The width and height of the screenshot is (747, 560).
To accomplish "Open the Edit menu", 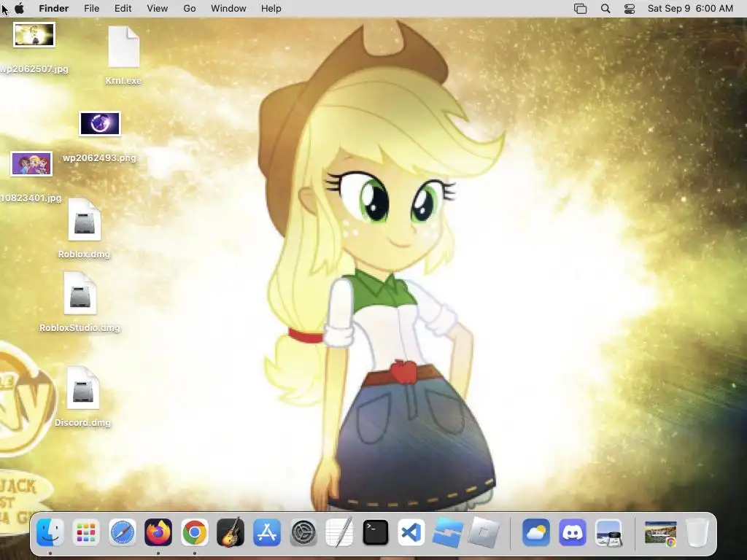I will click(x=123, y=9).
